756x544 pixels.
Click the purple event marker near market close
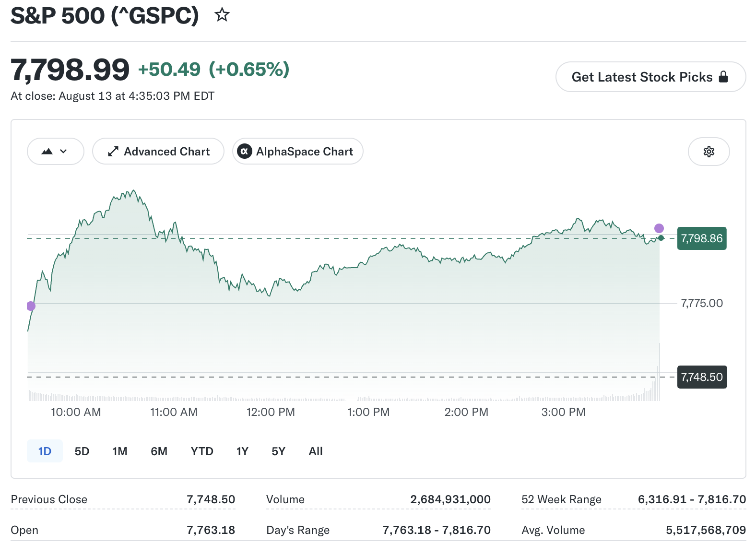659,228
